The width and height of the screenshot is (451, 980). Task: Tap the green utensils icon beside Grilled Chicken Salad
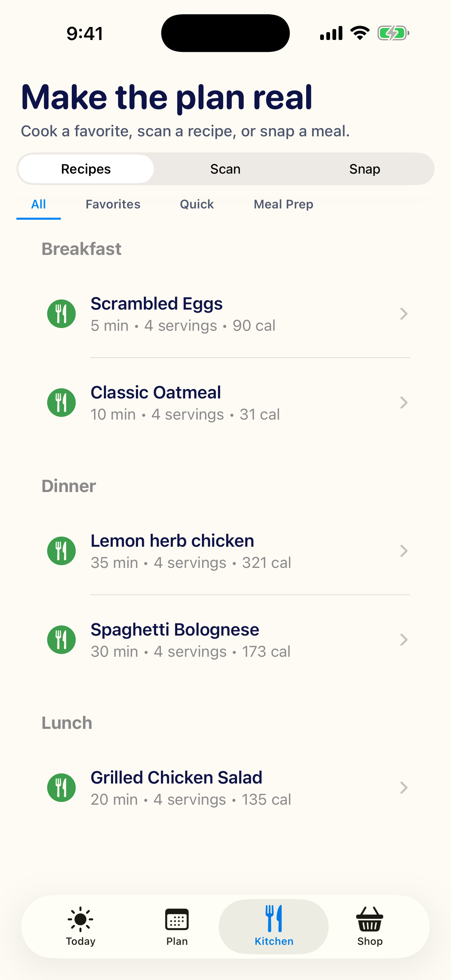(61, 788)
